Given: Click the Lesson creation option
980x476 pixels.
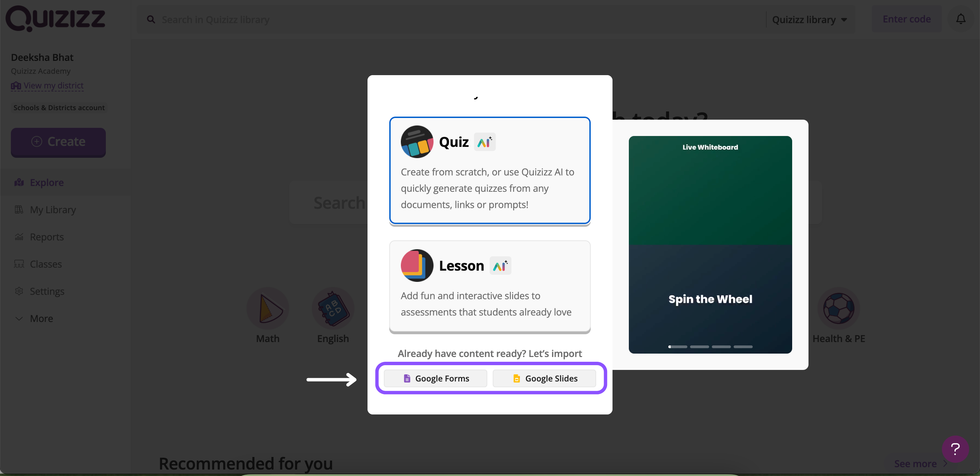Looking at the screenshot, I should pos(490,287).
